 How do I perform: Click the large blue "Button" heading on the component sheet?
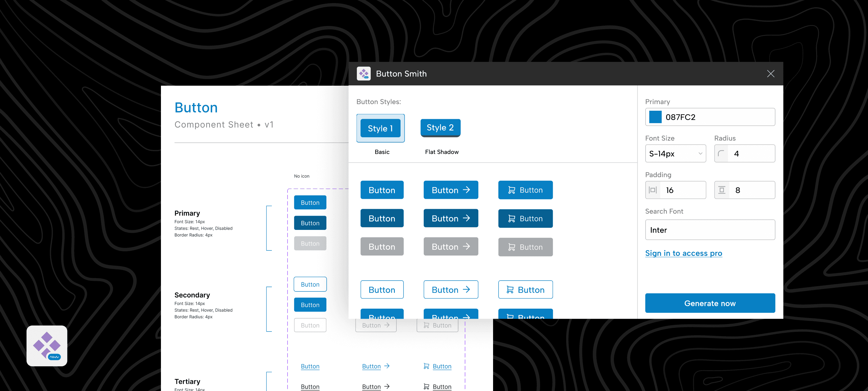click(196, 108)
